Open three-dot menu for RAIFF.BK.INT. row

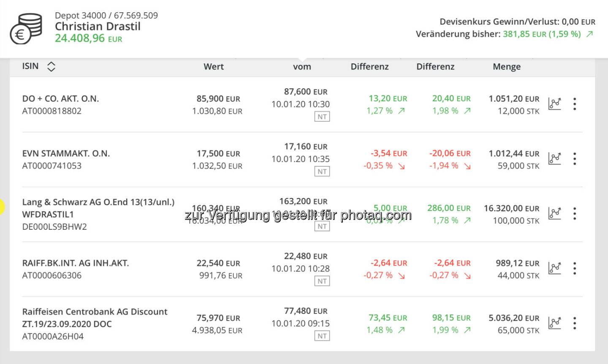tap(575, 269)
